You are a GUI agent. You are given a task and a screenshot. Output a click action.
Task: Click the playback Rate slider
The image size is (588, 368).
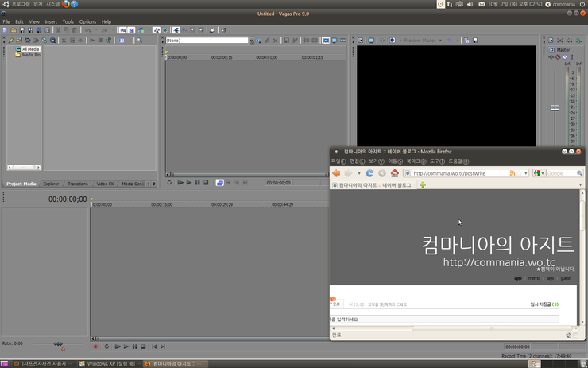click(58, 343)
